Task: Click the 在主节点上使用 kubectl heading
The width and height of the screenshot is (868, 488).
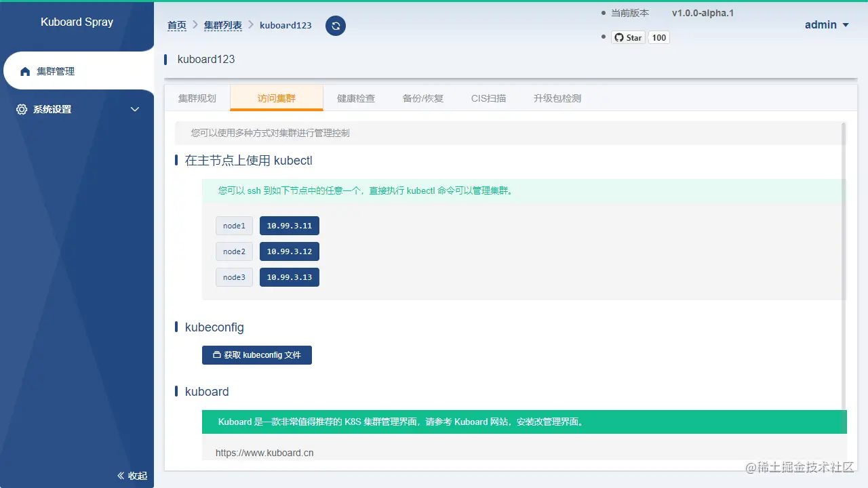Action: 248,161
